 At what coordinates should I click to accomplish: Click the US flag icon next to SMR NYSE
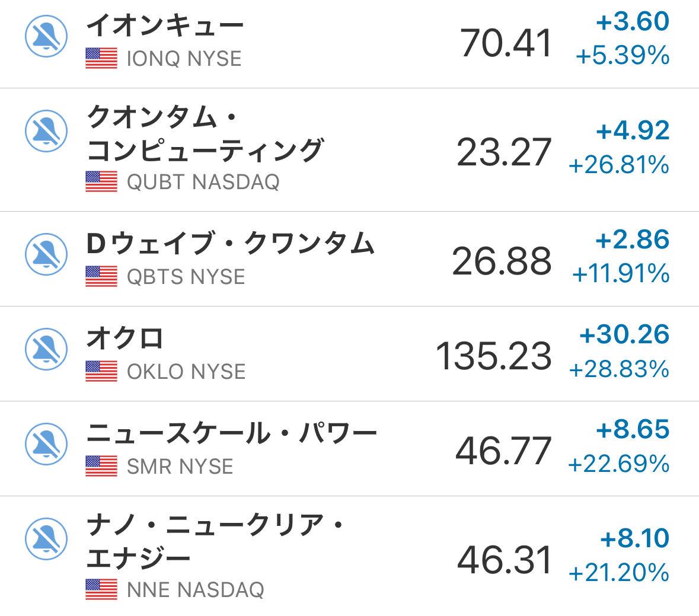click(101, 466)
